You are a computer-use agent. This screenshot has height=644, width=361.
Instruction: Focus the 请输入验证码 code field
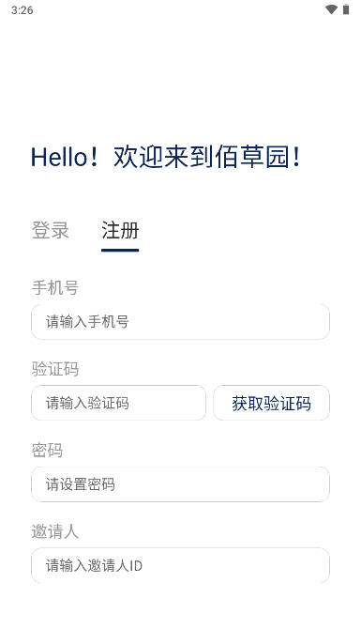tap(118, 403)
